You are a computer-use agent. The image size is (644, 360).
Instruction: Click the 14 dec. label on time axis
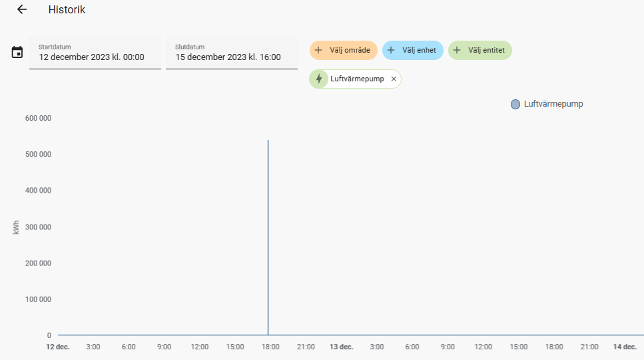click(x=624, y=347)
